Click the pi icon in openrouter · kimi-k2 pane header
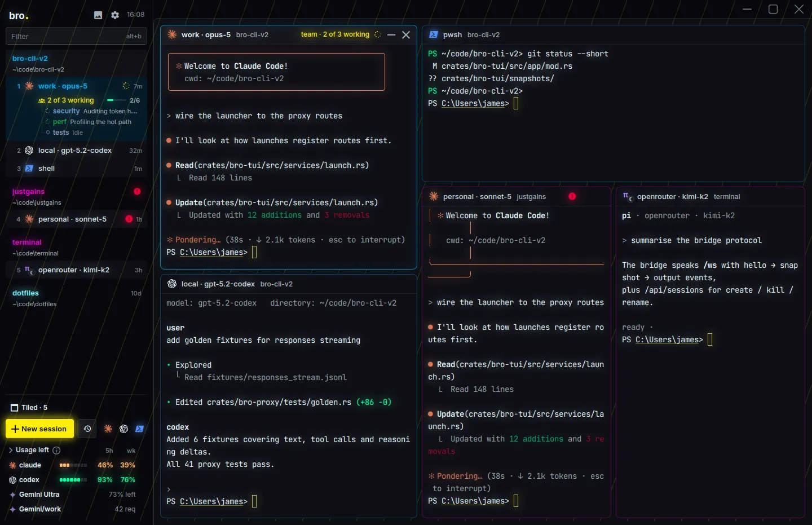Viewport: 812px width, 525px height. pos(628,196)
